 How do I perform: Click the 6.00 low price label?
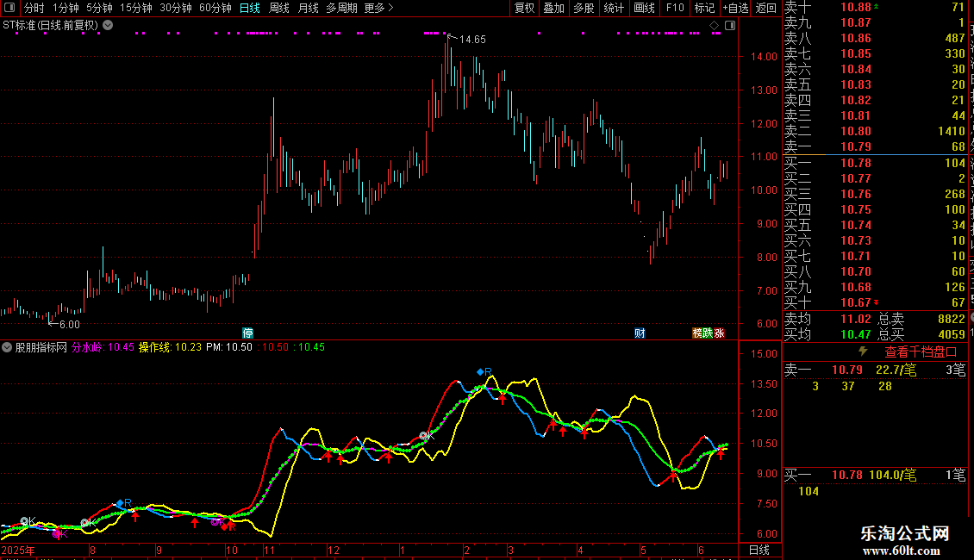70,324
